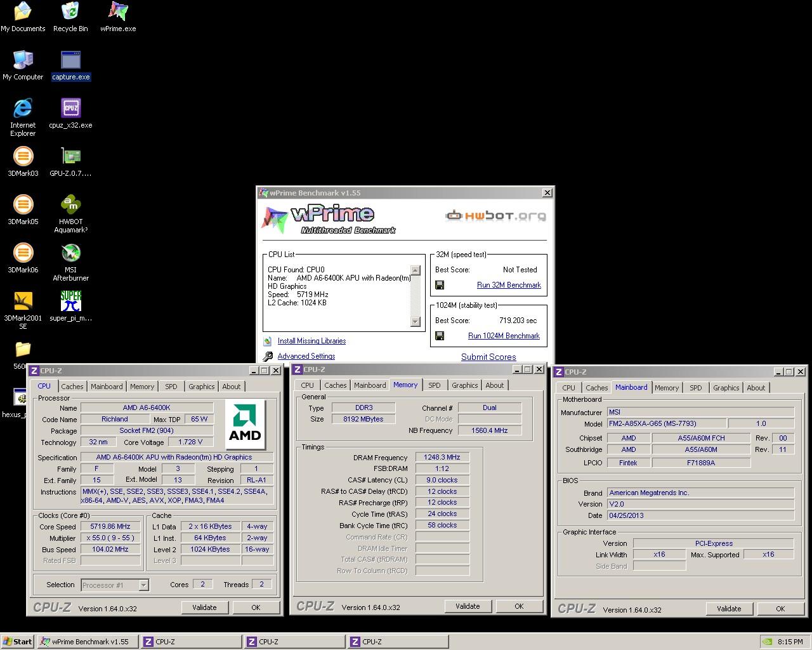Click the AMD logo in CPU-Z
812x650 pixels.
coord(245,424)
